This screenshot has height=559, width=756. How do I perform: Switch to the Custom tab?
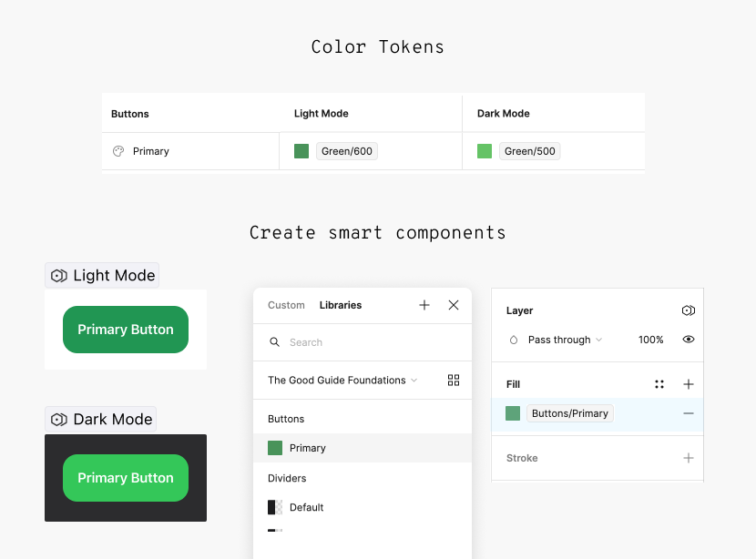click(286, 305)
